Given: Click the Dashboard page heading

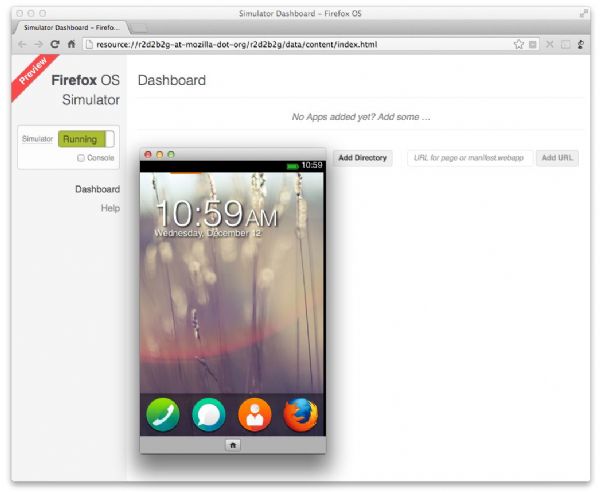Looking at the screenshot, I should 172,80.
